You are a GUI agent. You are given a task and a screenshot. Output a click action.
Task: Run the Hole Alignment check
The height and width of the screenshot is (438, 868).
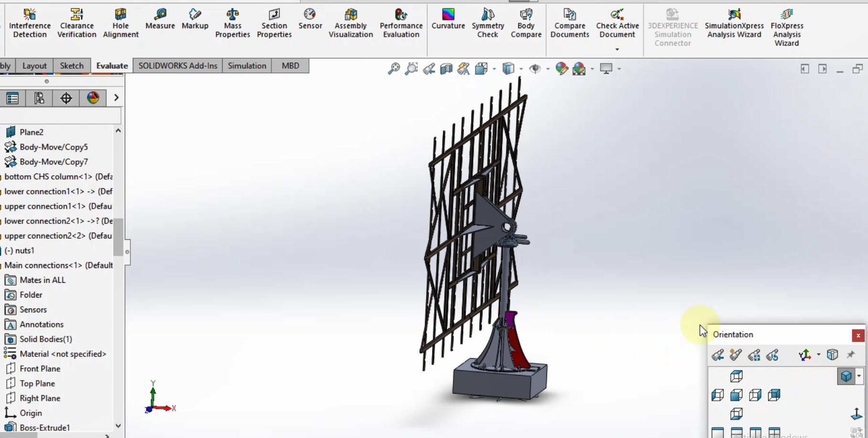coord(120,23)
